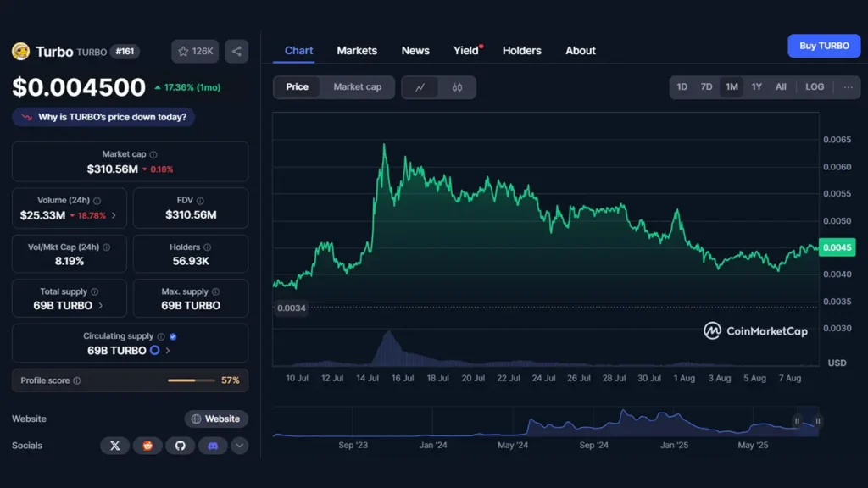Open the Reddit social link
Screen dimensions: 868x488
click(147, 446)
